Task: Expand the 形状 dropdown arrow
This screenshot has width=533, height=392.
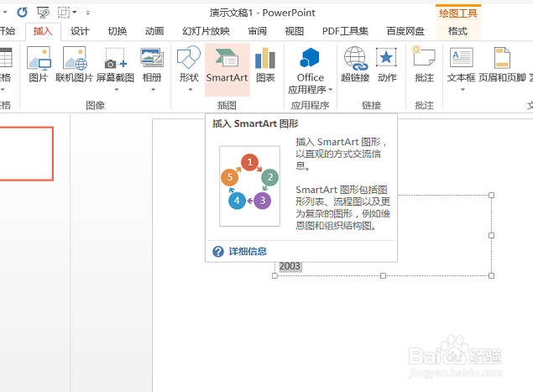Action: [x=191, y=90]
